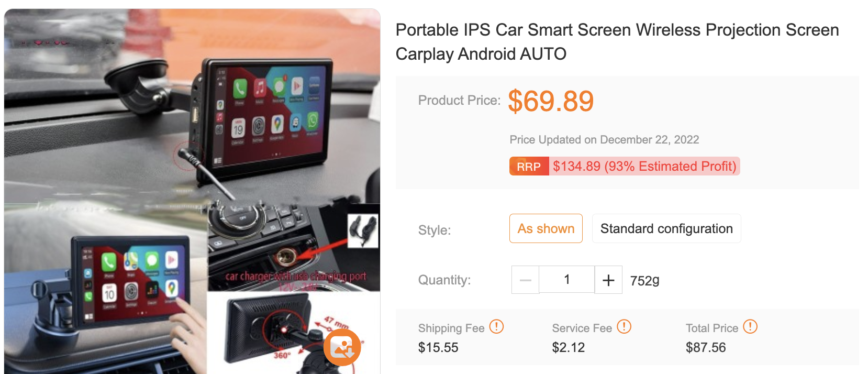Viewport: 868px width, 374px height.
Task: Click the $87.56 total price value
Action: pos(706,347)
